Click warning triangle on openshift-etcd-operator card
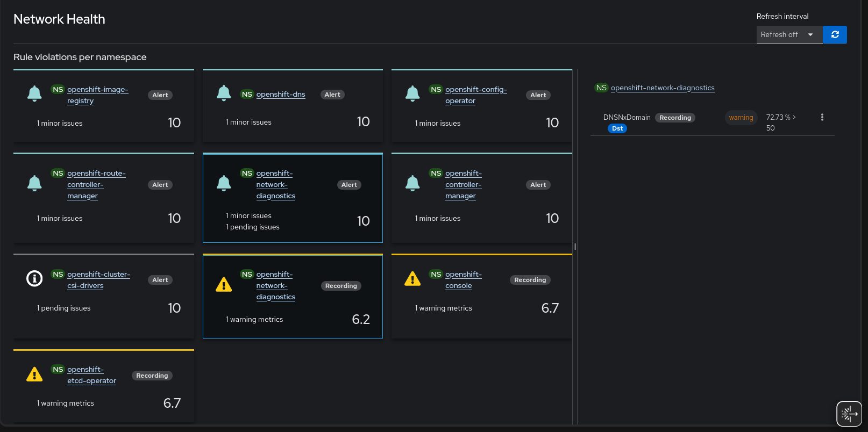868x432 pixels. (34, 374)
